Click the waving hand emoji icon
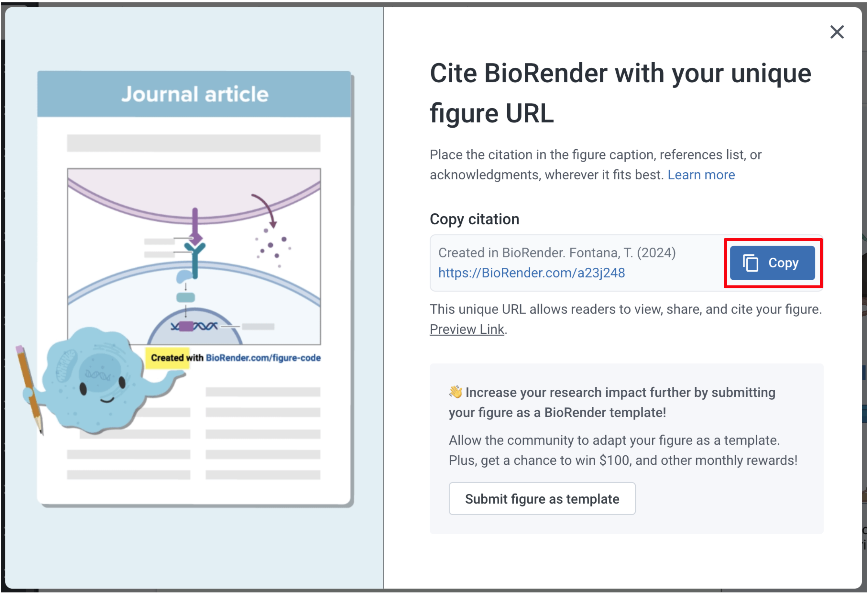This screenshot has width=868, height=595. [455, 392]
